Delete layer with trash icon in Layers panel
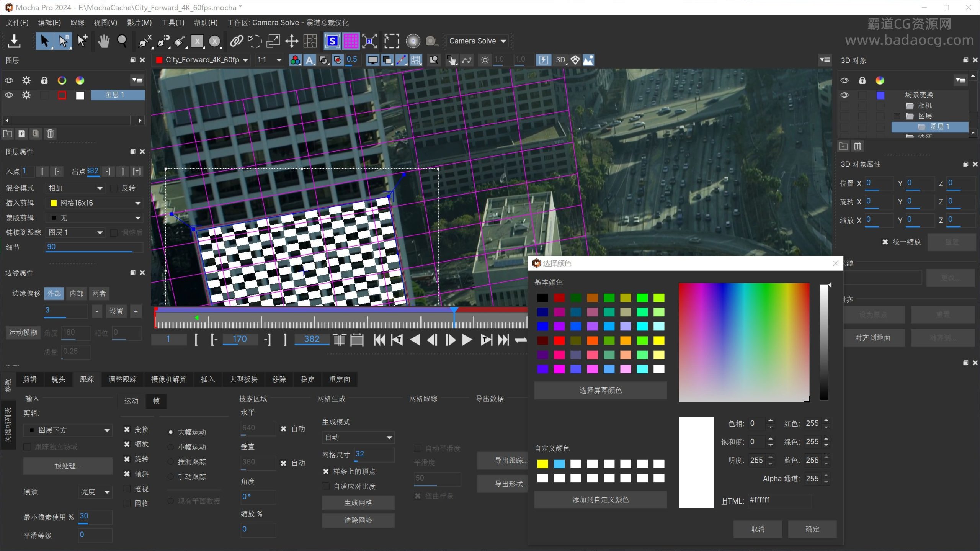The width and height of the screenshot is (980, 551). click(x=50, y=134)
